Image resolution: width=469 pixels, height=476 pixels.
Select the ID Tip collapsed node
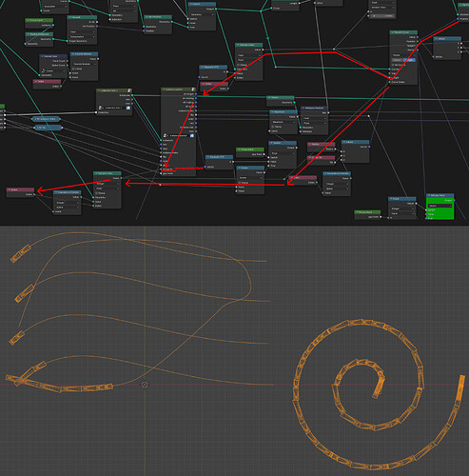click(x=48, y=128)
